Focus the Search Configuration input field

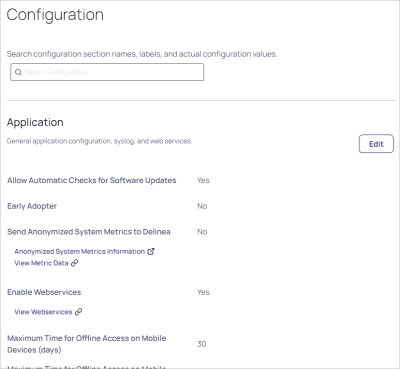click(107, 72)
